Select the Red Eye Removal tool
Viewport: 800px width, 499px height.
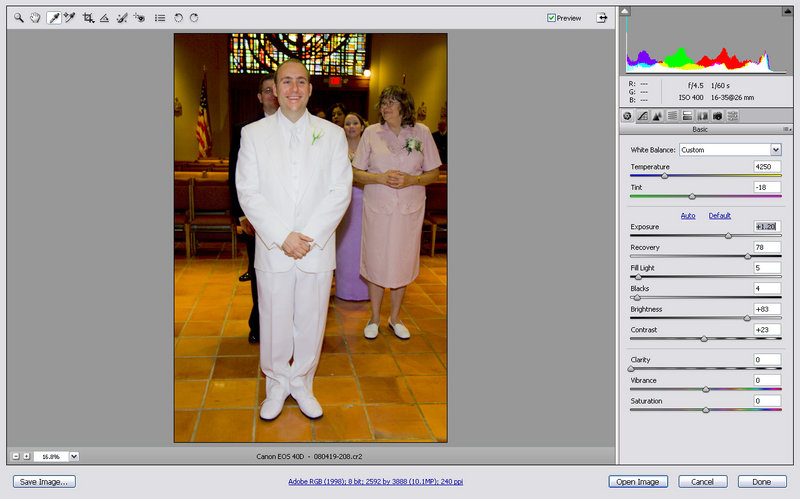coord(139,18)
